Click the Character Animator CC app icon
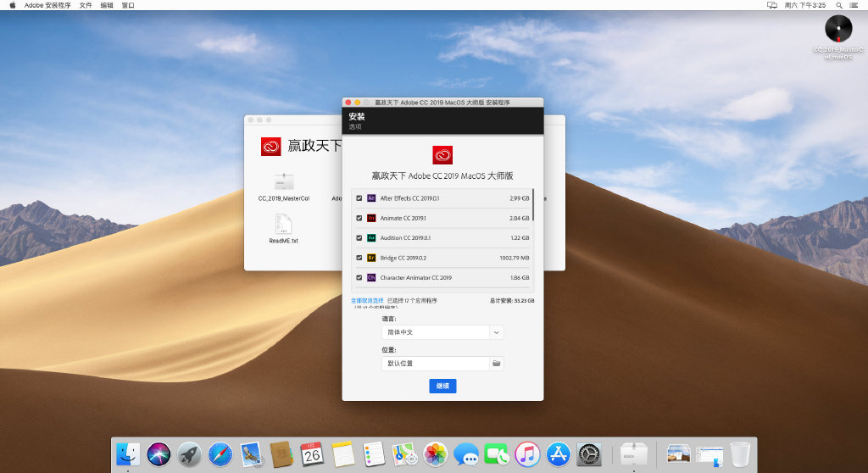 (x=371, y=277)
